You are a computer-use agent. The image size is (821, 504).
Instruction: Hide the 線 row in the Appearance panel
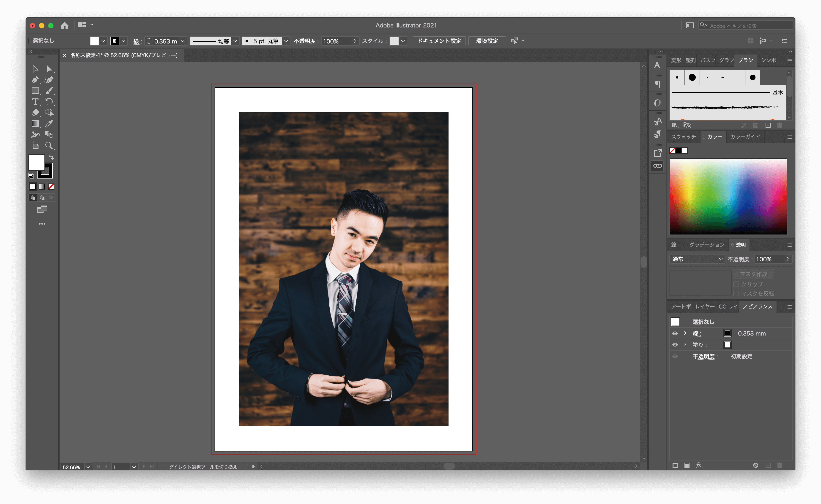click(676, 333)
